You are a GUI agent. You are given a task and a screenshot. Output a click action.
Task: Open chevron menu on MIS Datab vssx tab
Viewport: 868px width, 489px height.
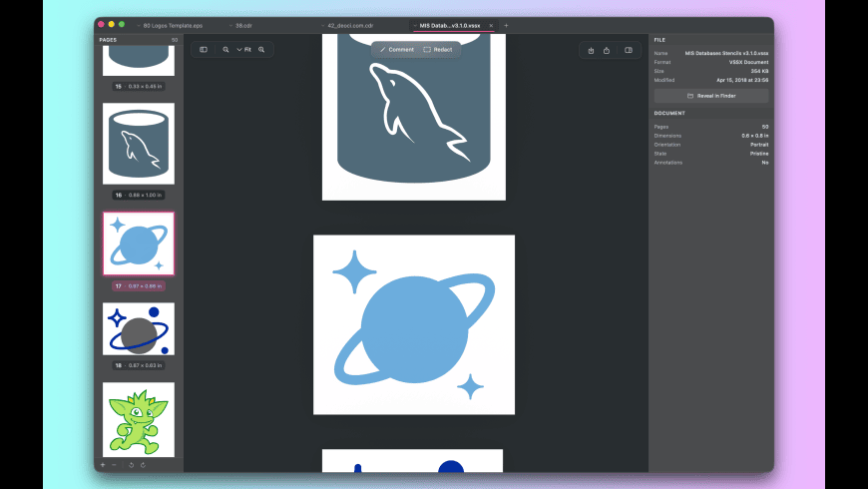(x=415, y=26)
